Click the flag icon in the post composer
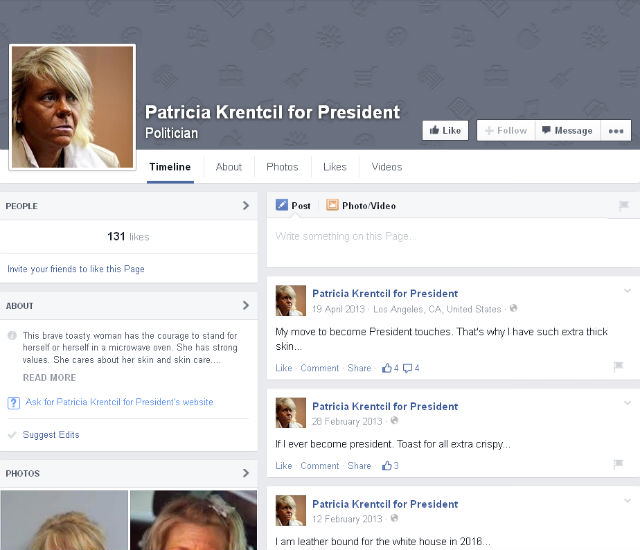640x550 pixels. coord(623,206)
